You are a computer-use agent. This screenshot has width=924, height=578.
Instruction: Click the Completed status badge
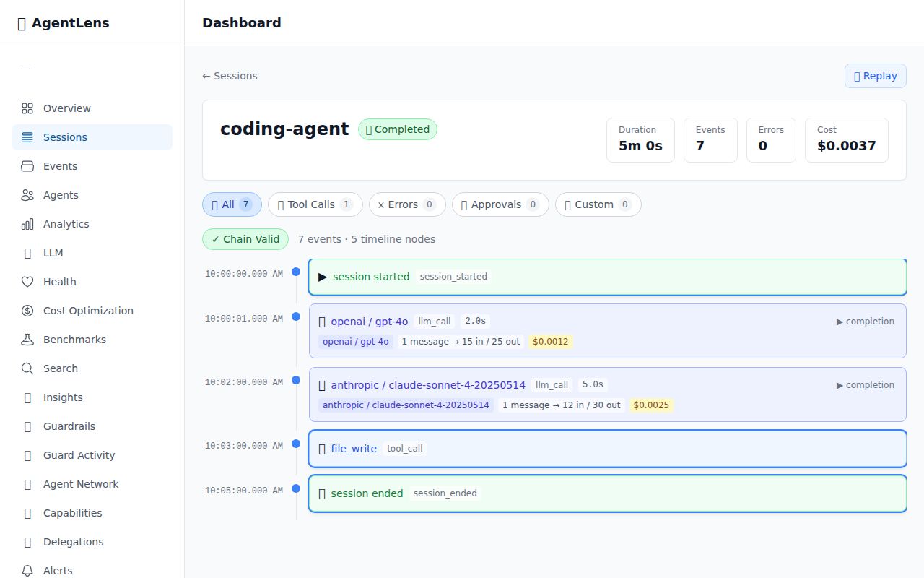(x=398, y=129)
